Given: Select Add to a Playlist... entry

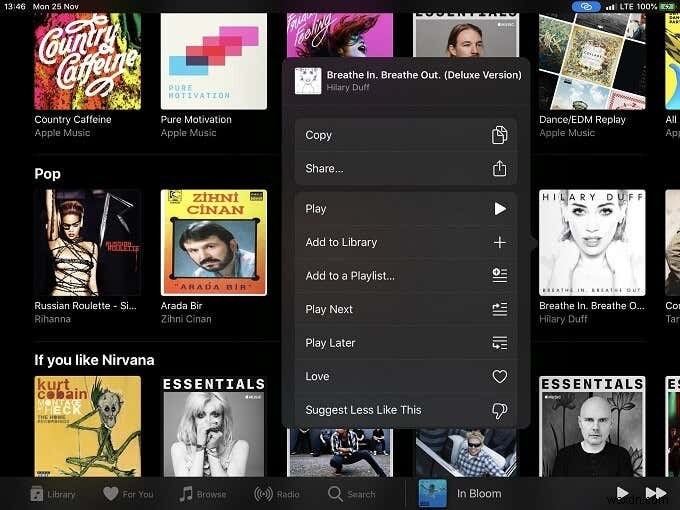Looking at the screenshot, I should coord(406,275).
